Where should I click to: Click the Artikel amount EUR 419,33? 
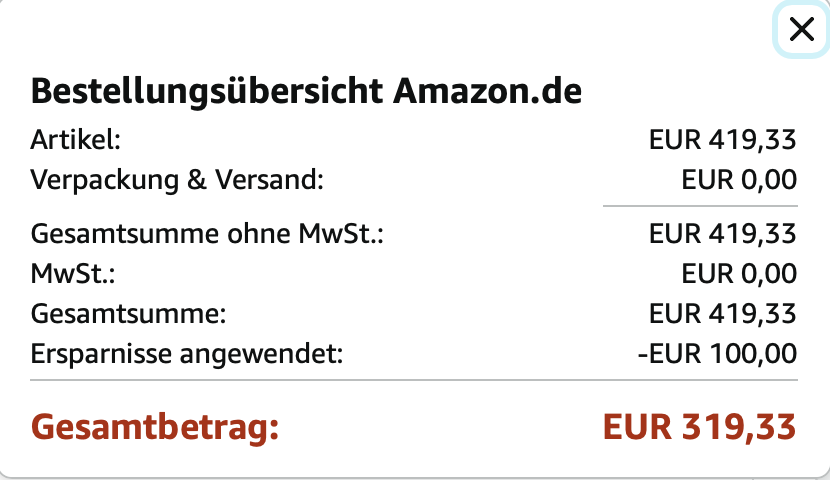click(722, 140)
